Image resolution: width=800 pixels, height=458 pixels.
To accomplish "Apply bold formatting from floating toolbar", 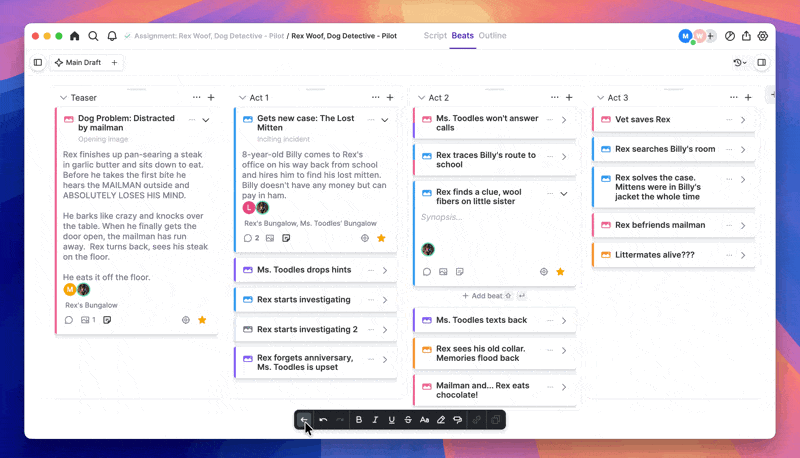I will point(359,420).
